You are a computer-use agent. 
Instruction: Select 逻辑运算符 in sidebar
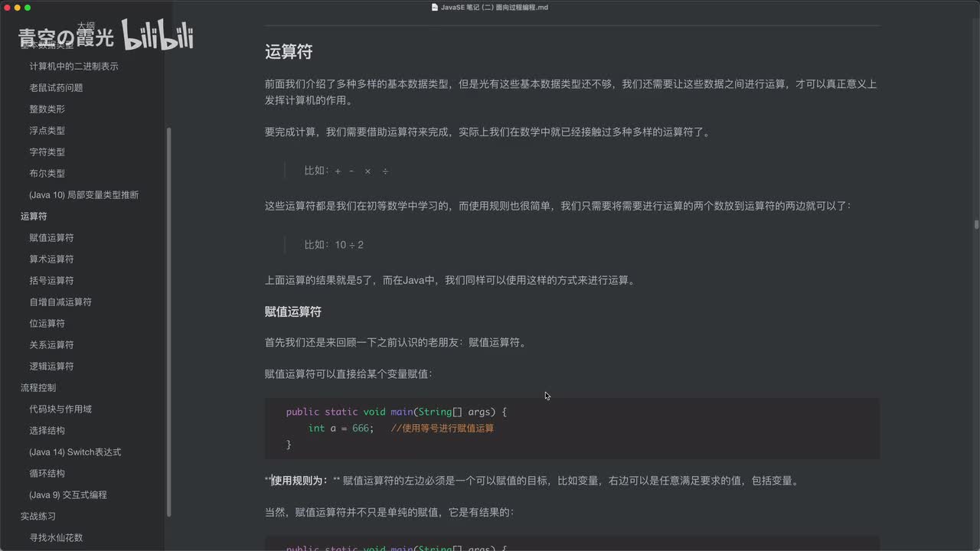click(51, 367)
